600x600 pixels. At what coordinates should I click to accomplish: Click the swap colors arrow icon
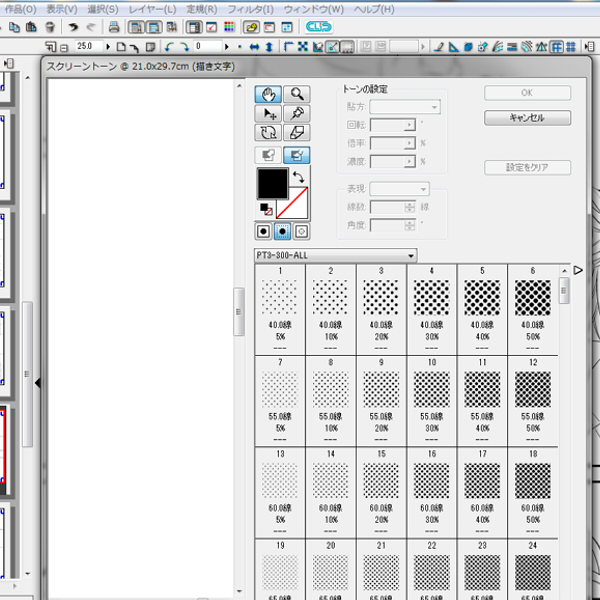coord(299,177)
